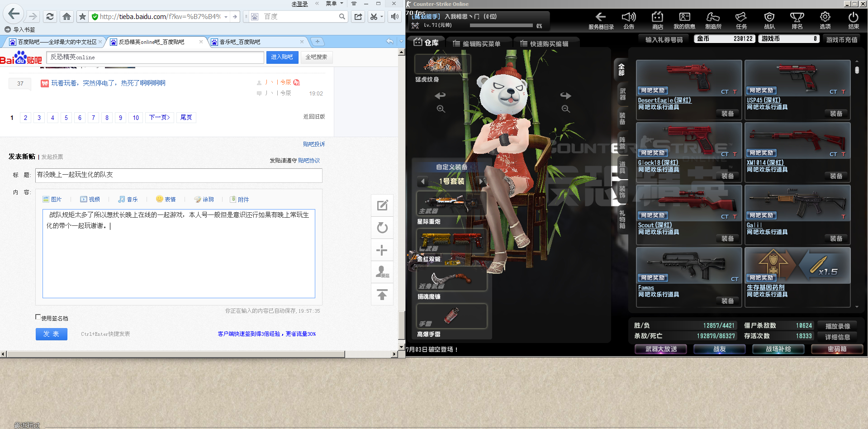Select the 装备 category side tab
The height and width of the screenshot is (429, 868).
(x=622, y=119)
